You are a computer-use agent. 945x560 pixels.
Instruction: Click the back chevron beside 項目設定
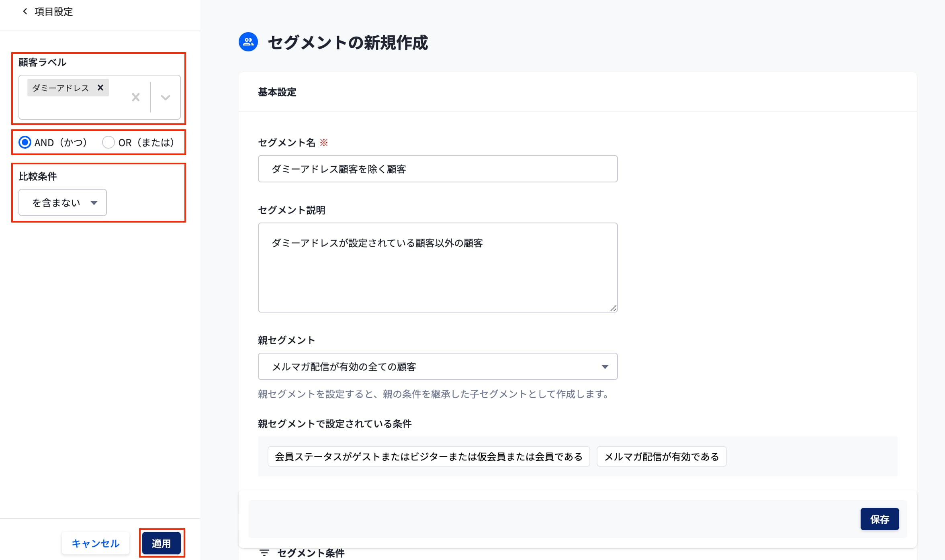point(25,12)
